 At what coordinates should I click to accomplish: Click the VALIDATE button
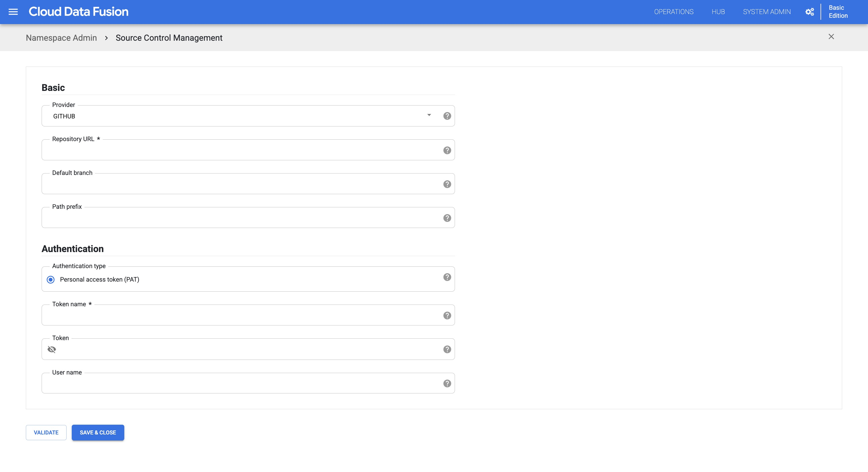coord(46,432)
